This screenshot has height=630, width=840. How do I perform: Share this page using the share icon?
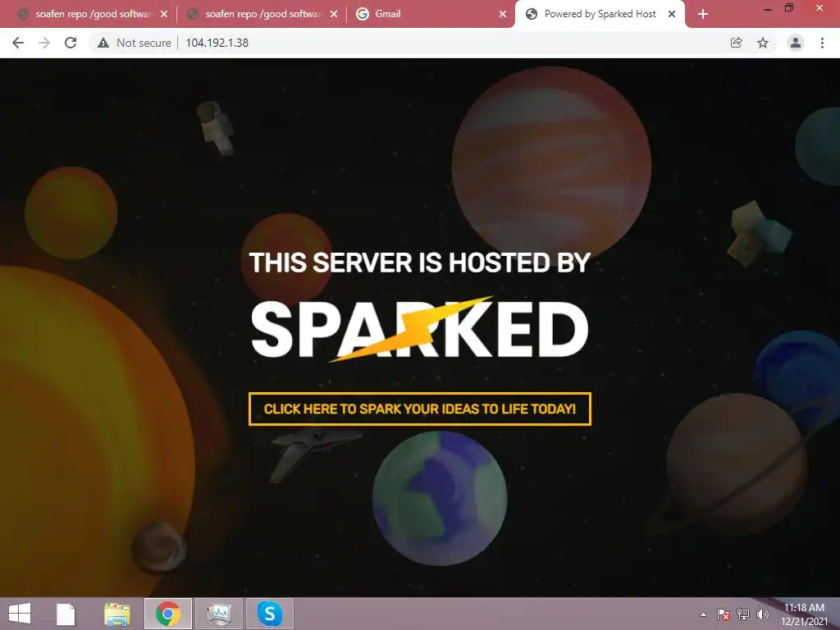(737, 43)
